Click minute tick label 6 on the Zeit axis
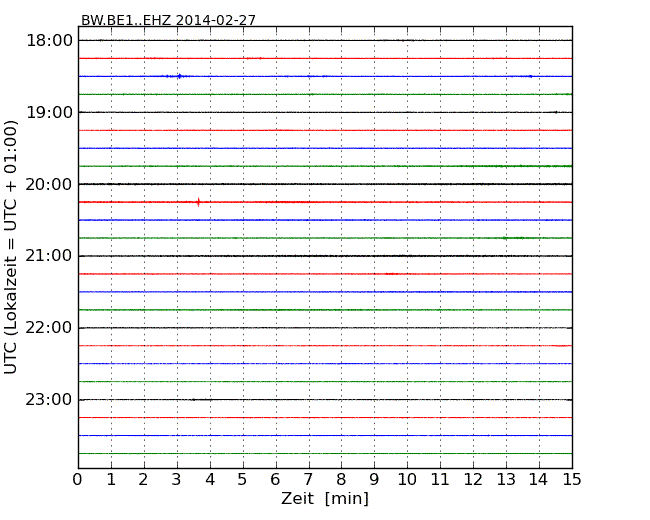Screen dimensions: 650x520 pyautogui.click(x=276, y=479)
